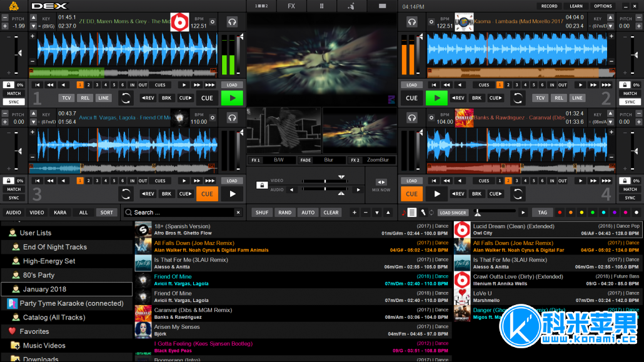Image resolution: width=644 pixels, height=362 pixels.
Task: Click the BPM tap dot on deck 1
Action: point(213,22)
